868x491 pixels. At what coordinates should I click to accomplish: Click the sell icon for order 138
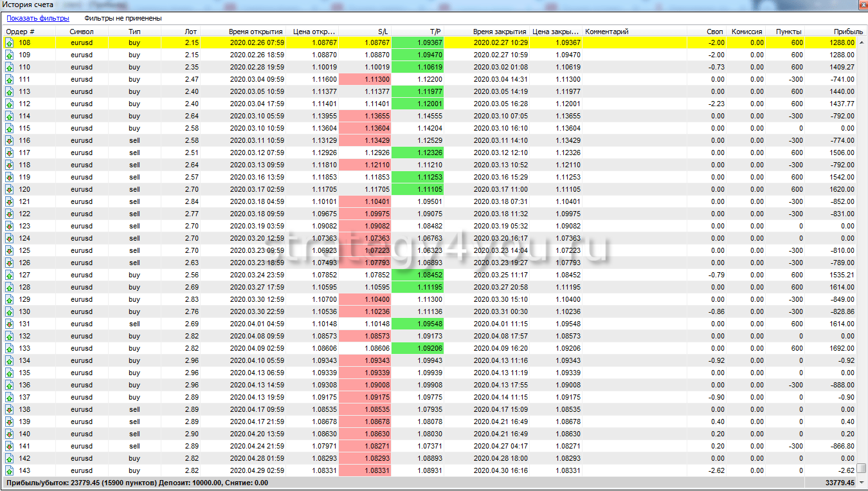coord(10,410)
